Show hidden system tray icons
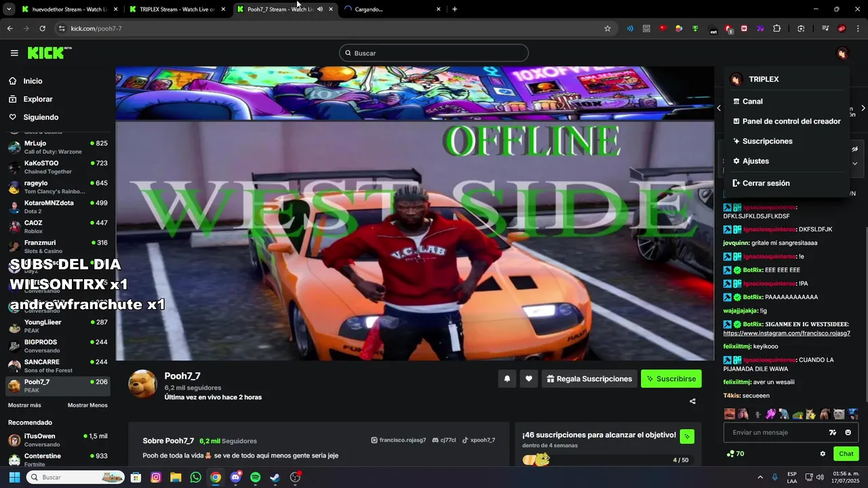Image resolution: width=868 pixels, height=488 pixels. (x=760, y=477)
